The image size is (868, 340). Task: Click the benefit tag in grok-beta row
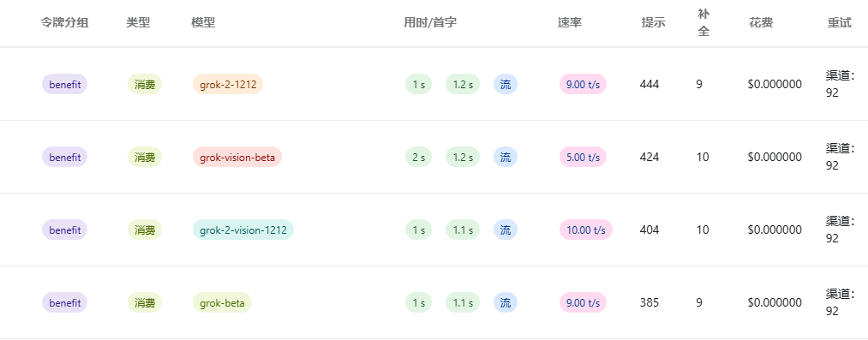(x=65, y=303)
